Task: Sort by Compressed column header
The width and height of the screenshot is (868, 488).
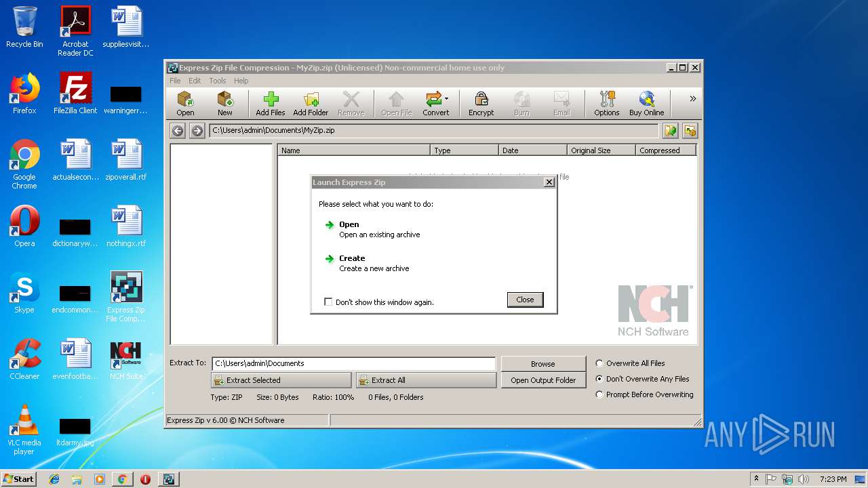Action: pos(666,150)
